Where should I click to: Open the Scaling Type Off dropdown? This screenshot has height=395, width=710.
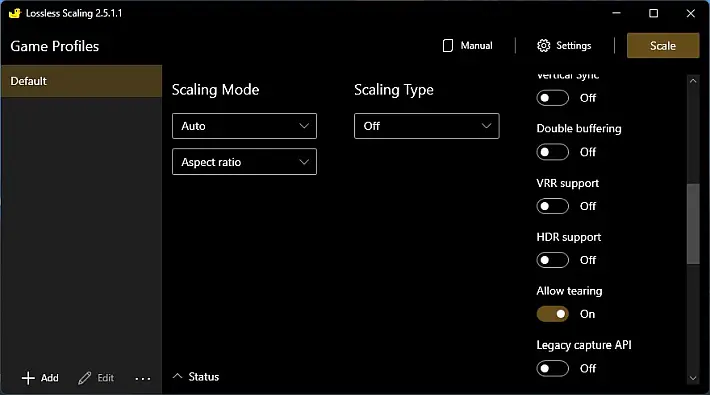427,126
